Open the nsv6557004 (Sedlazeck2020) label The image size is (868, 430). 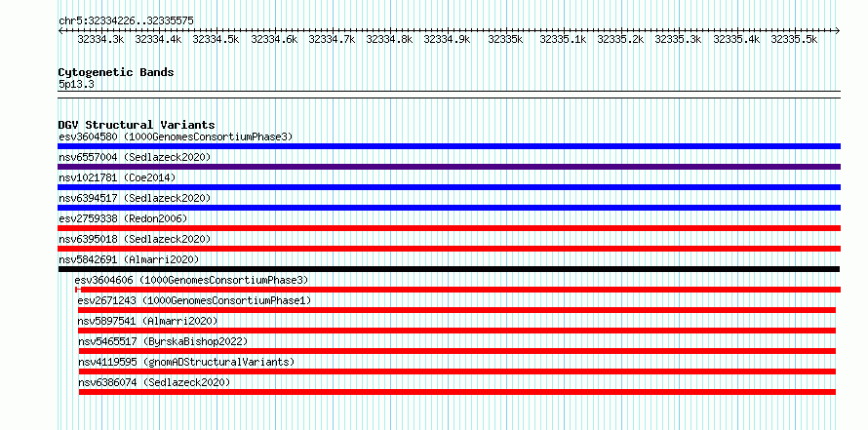[x=135, y=157]
